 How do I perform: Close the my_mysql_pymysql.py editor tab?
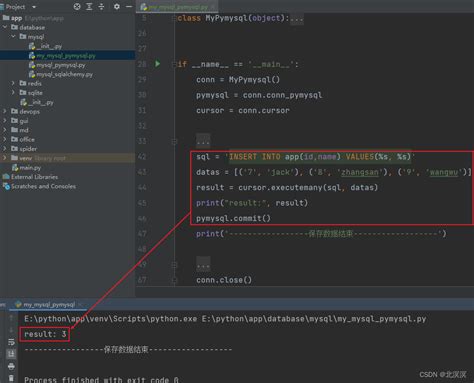213,7
